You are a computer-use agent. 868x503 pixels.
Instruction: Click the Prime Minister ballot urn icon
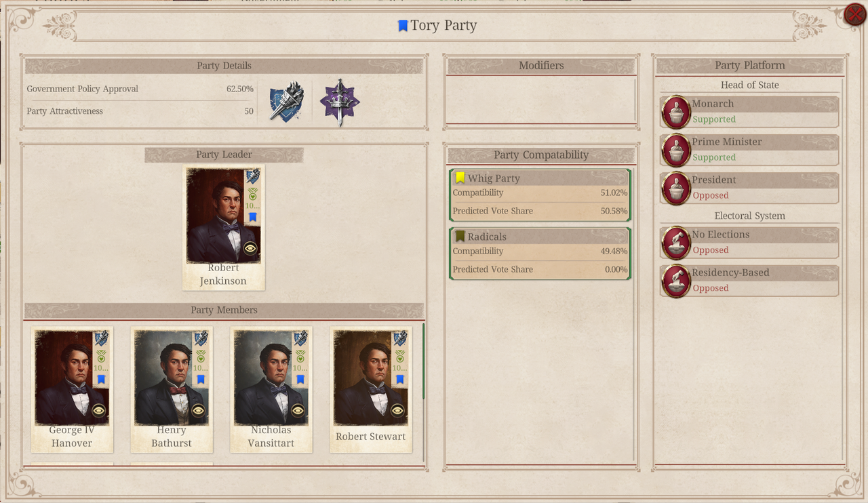675,150
